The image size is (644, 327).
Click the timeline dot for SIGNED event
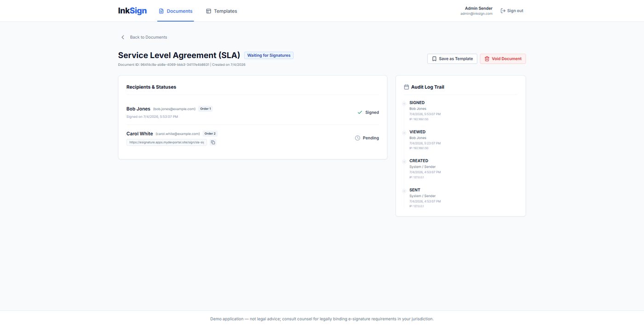404,104
